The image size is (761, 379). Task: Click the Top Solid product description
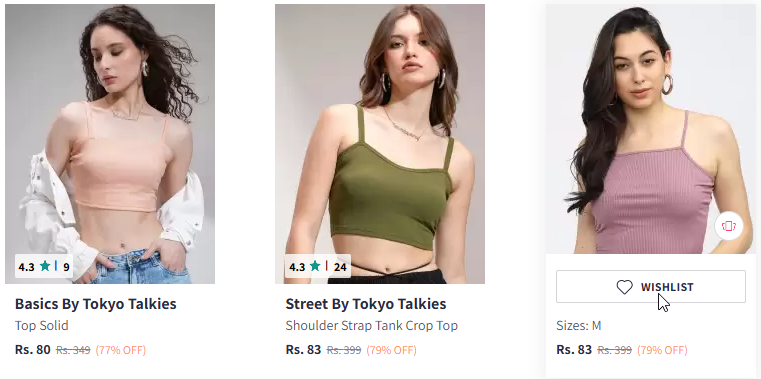pos(42,326)
